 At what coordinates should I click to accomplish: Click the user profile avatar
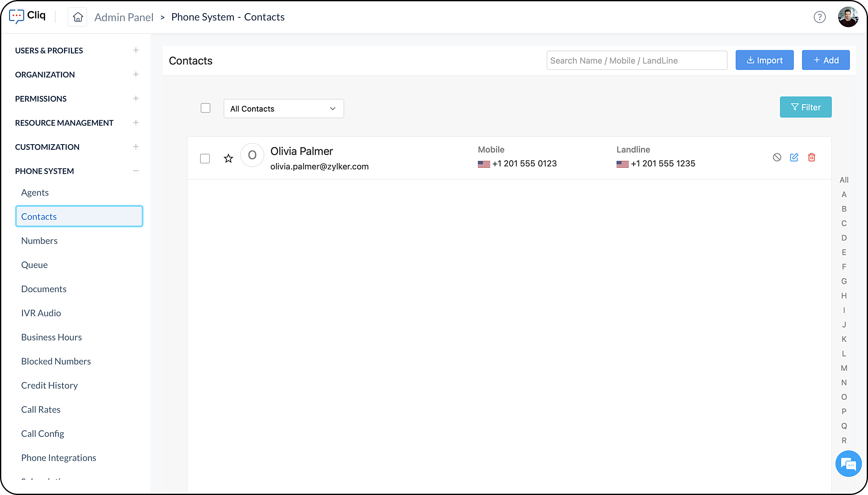848,17
